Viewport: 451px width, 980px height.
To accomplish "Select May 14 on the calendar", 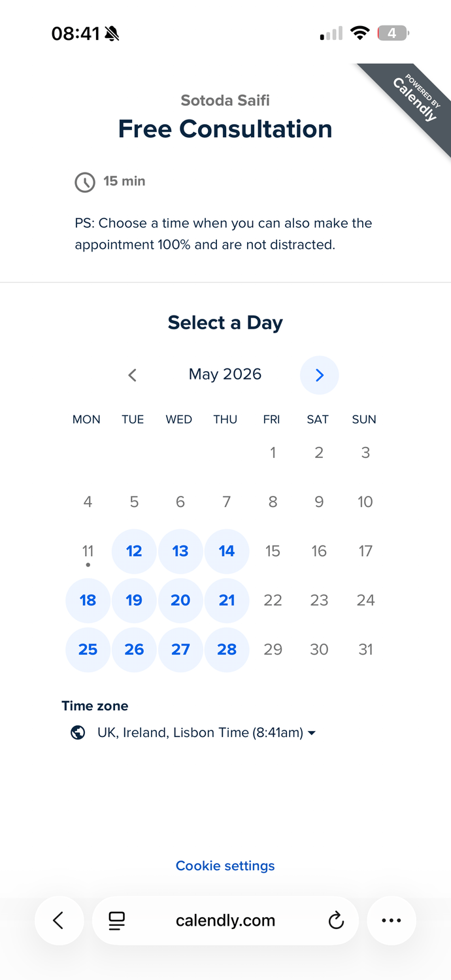I will [x=227, y=551].
